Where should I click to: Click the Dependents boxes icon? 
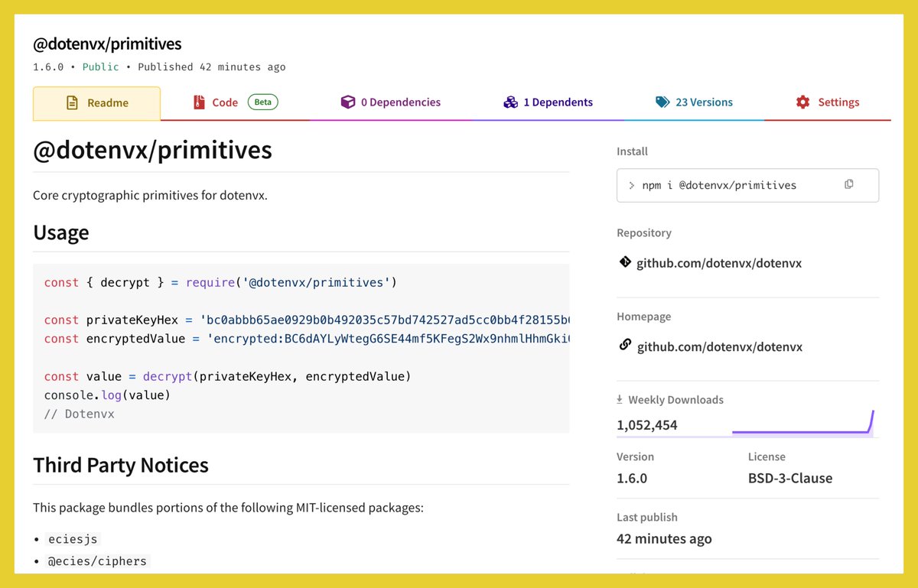[510, 102]
